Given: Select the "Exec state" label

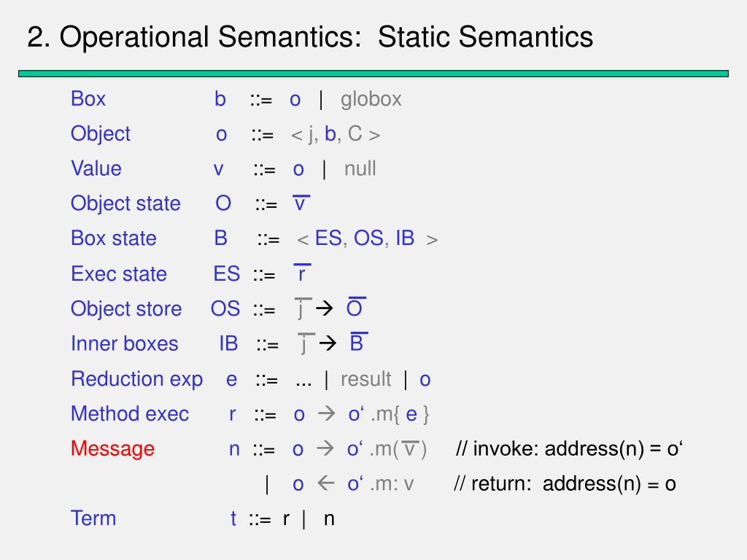Looking at the screenshot, I should click(119, 273).
